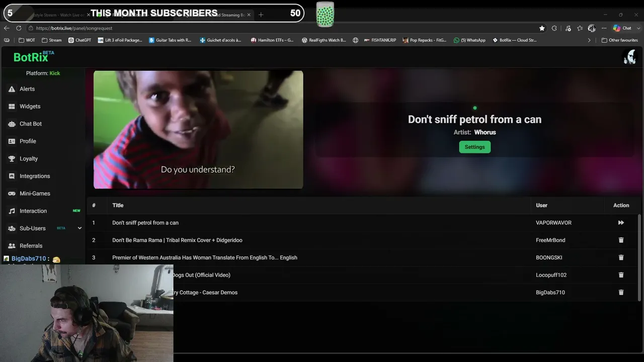Close the Streaming Bot browser tab

[x=249, y=15]
